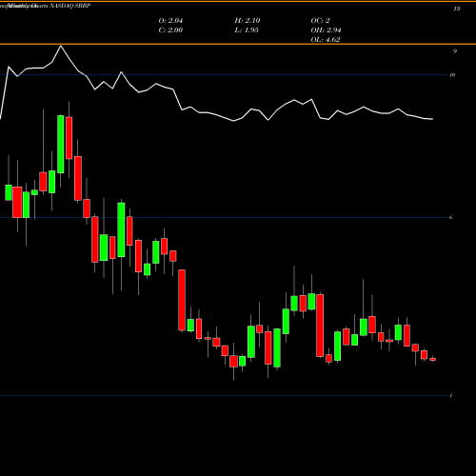Select the OL: 4.62 reading
This screenshot has width=476, height=476.
coord(326,40)
